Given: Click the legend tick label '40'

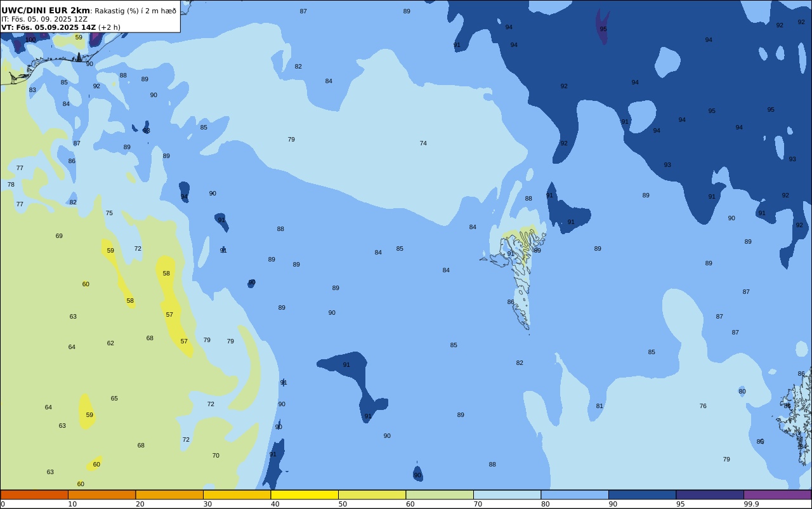Looking at the screenshot, I should coord(275,504).
